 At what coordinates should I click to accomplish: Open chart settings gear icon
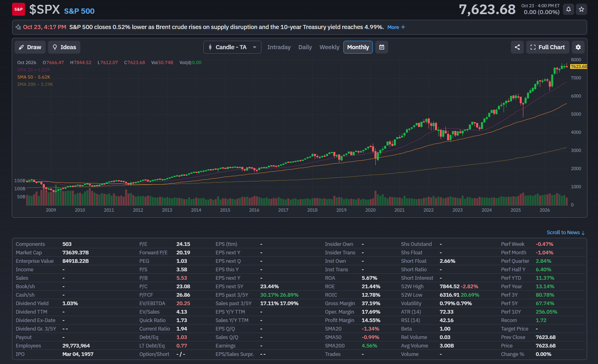[x=578, y=47]
